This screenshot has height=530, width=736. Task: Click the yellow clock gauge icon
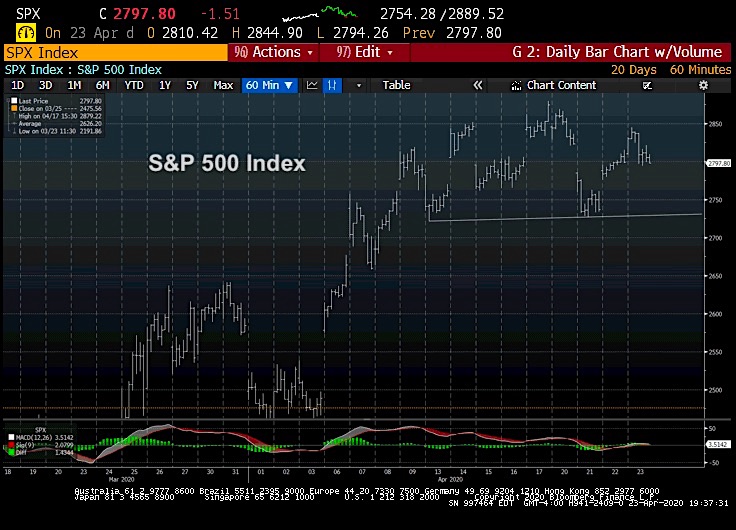point(25,33)
